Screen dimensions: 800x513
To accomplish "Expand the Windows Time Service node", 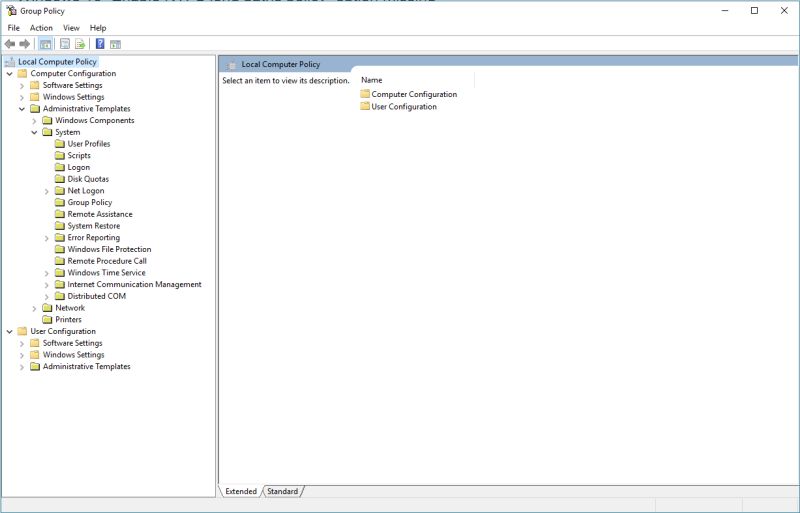I will [46, 273].
